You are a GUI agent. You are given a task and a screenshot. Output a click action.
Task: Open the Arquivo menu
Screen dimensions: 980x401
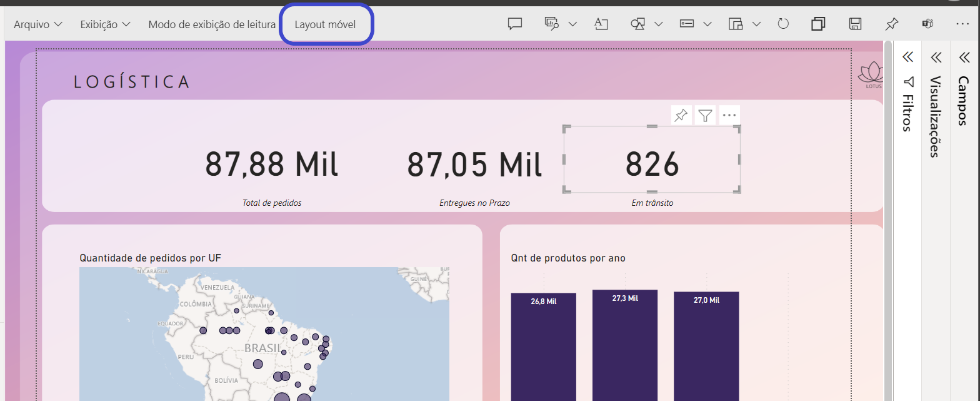(38, 24)
